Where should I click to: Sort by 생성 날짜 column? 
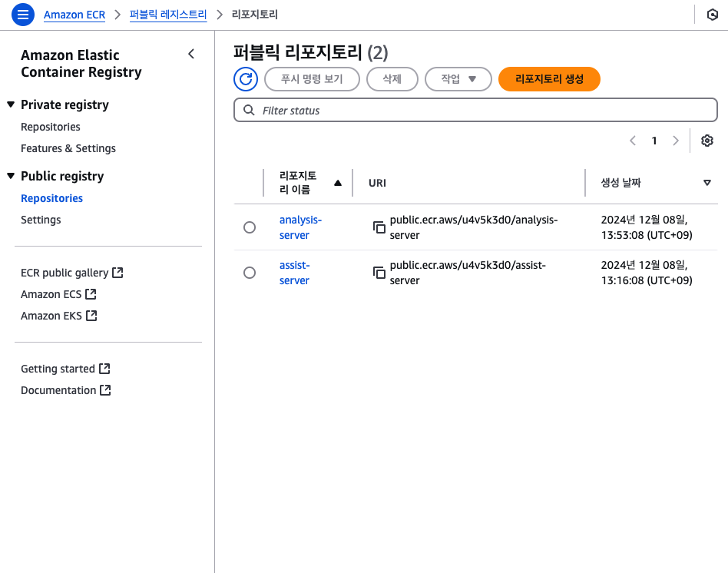(x=656, y=183)
